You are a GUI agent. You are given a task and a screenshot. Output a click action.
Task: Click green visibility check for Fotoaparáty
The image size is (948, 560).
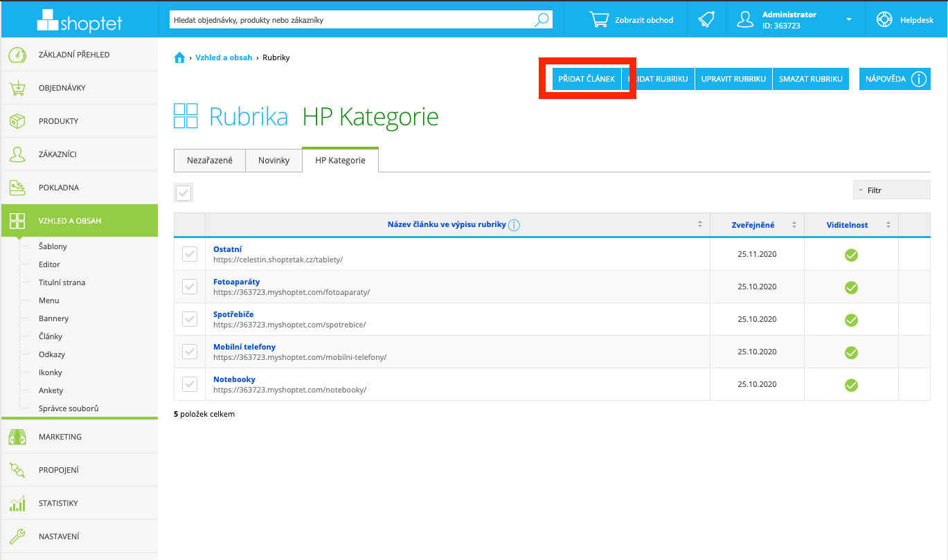851,287
